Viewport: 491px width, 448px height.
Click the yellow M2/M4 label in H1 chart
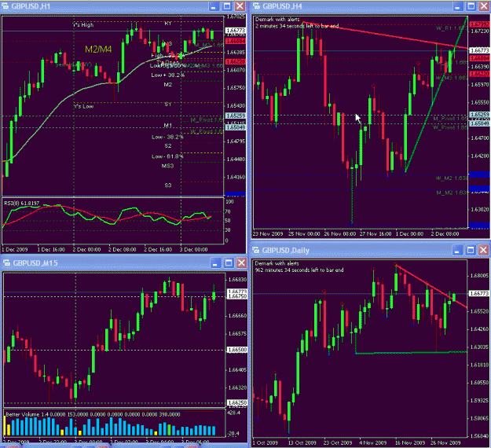point(98,50)
